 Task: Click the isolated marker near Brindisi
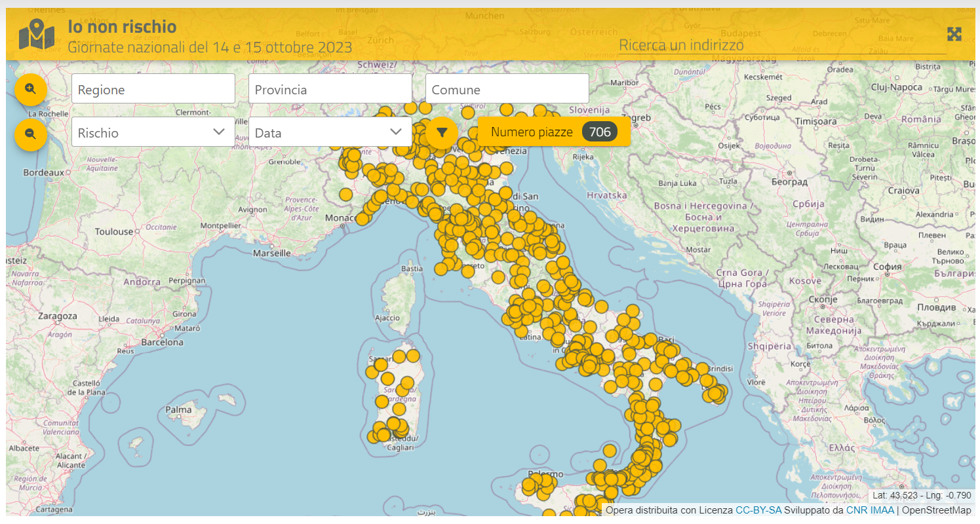(702, 369)
